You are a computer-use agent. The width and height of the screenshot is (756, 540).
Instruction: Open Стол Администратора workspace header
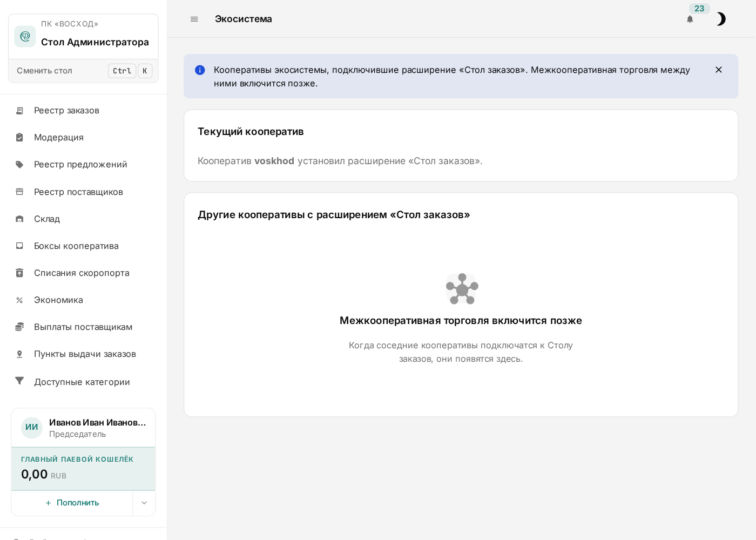(x=83, y=36)
